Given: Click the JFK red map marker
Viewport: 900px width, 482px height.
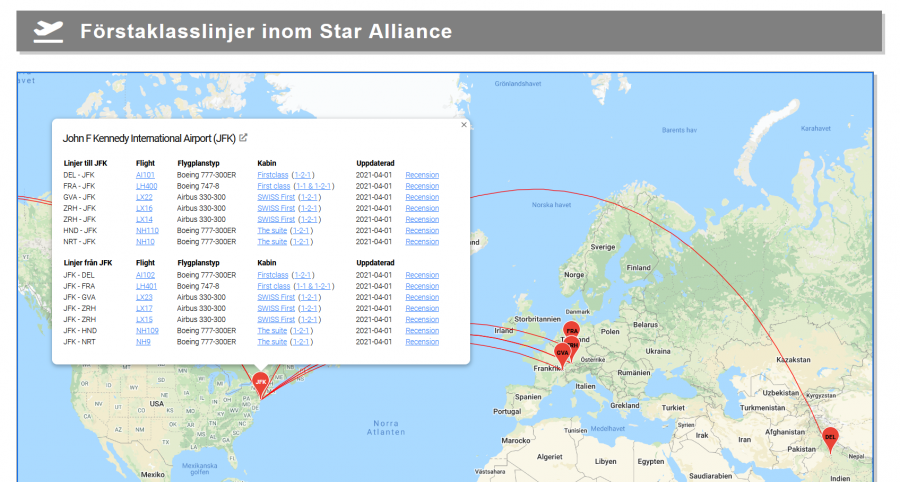Looking at the screenshot, I should click(x=261, y=381).
